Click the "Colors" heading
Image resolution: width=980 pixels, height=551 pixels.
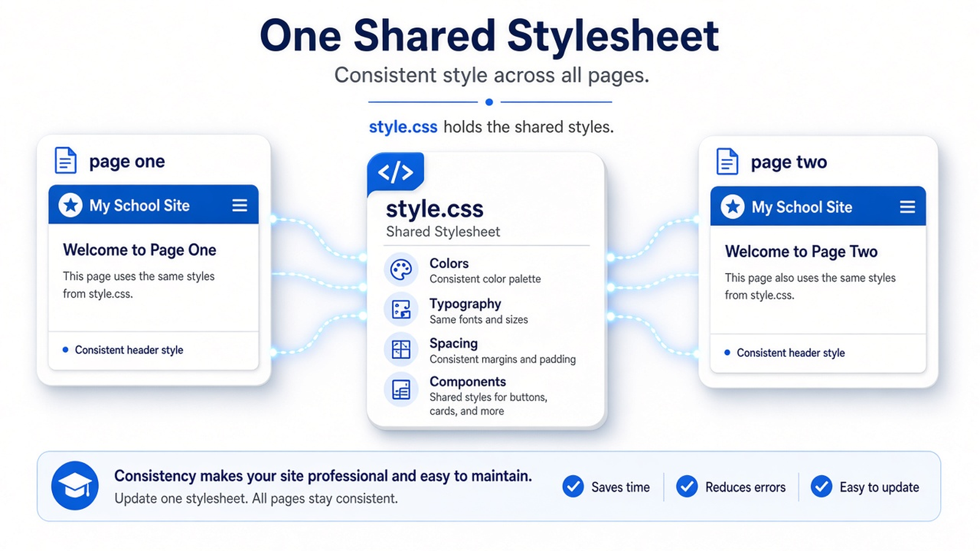[449, 263]
